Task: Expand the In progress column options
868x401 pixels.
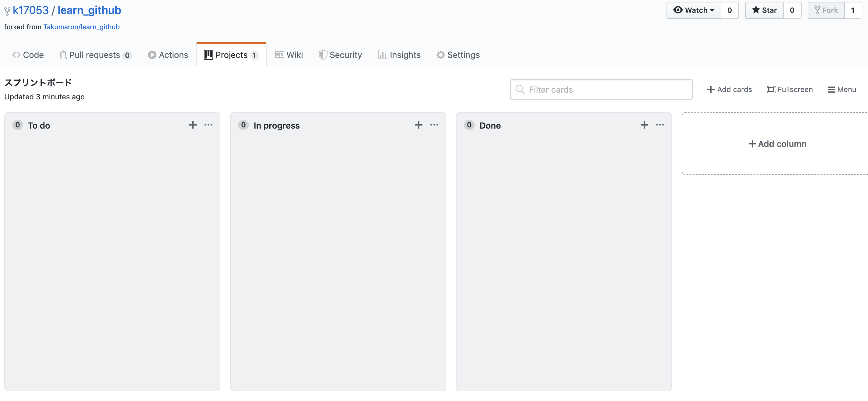Action: (x=434, y=125)
